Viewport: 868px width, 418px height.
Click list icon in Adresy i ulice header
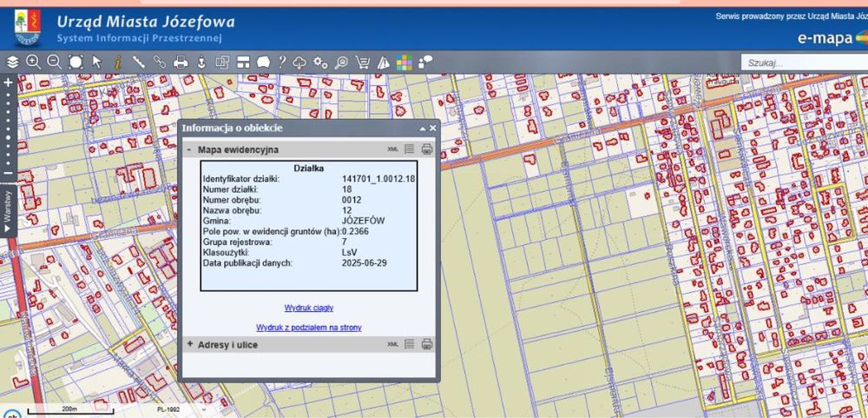(x=409, y=344)
